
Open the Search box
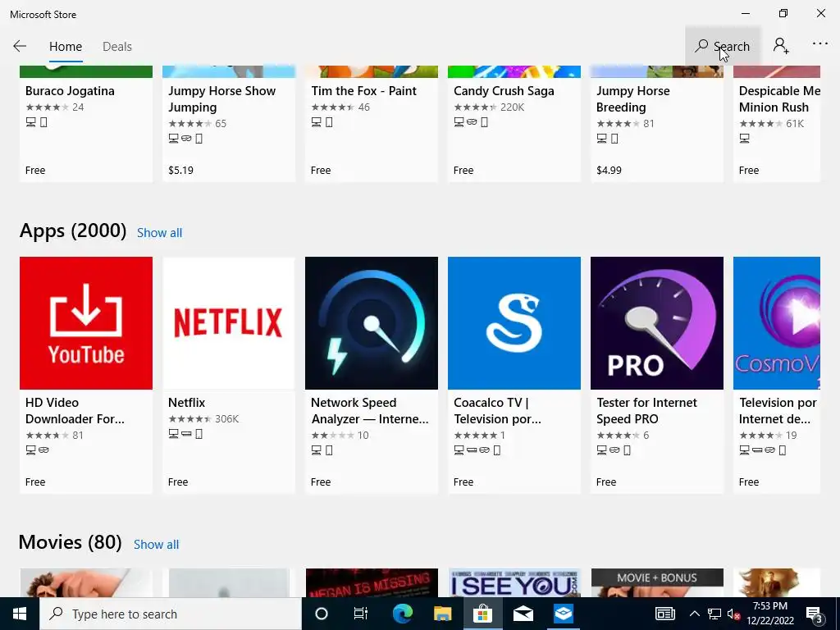click(x=723, y=47)
